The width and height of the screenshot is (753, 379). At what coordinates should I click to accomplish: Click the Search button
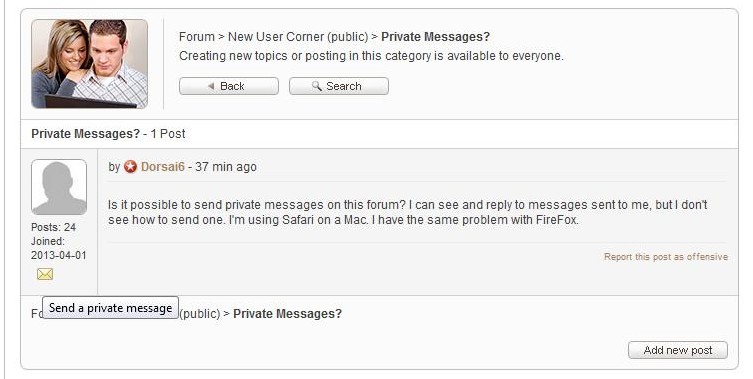(339, 86)
